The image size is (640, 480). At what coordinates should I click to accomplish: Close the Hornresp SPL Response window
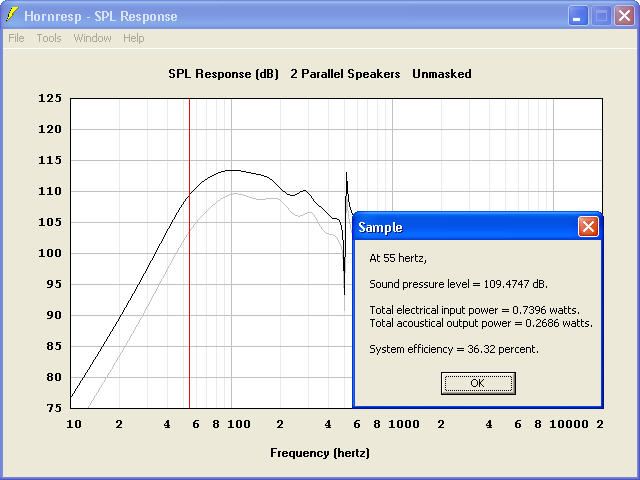(624, 16)
